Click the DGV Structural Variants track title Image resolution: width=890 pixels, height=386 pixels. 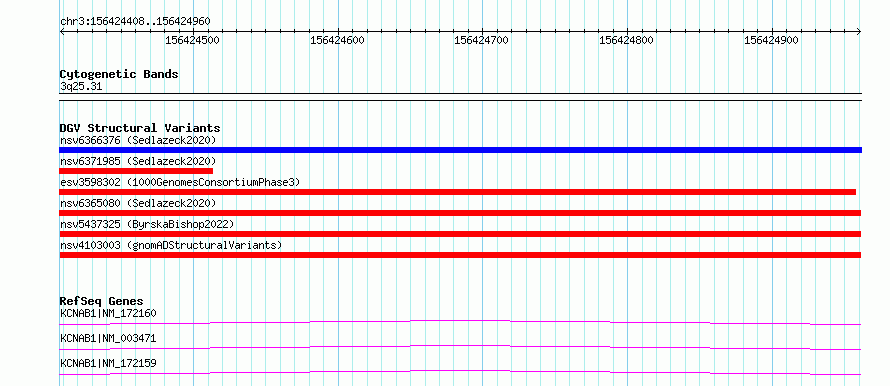tap(140, 128)
